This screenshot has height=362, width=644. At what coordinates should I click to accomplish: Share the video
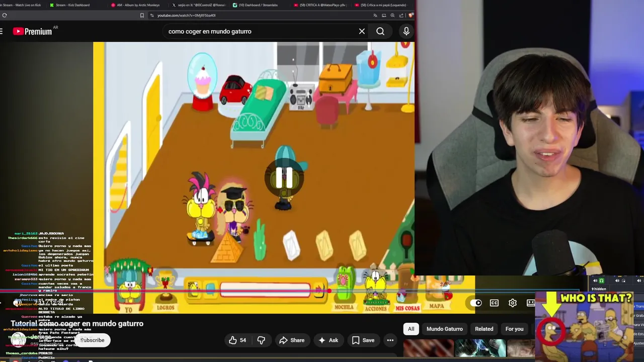(x=291, y=340)
